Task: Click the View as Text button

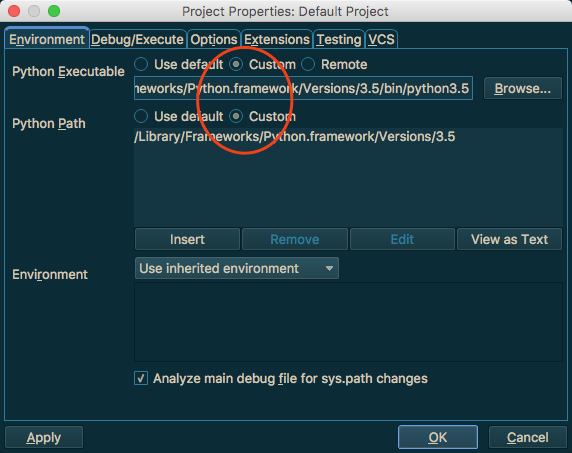Action: point(509,239)
